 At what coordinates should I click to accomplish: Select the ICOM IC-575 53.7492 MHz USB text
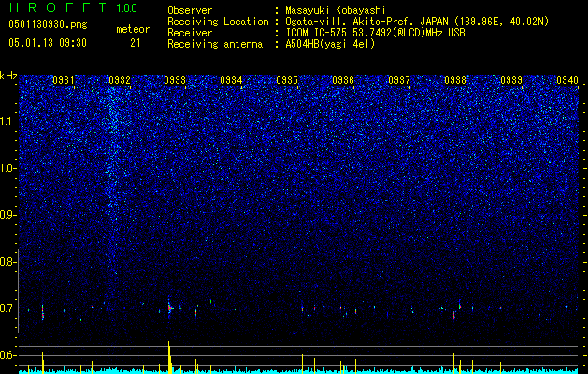[375, 33]
